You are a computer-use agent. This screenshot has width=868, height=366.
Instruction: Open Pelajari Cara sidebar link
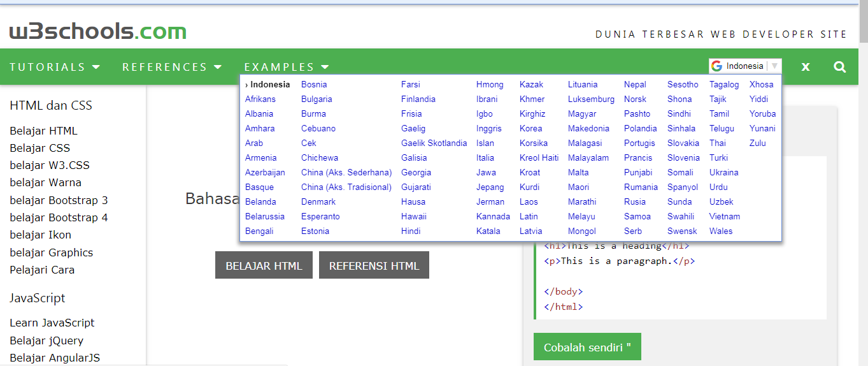click(42, 270)
